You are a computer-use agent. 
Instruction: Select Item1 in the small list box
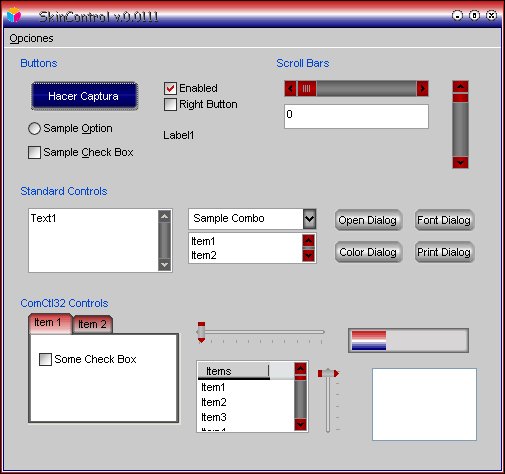pyautogui.click(x=245, y=241)
